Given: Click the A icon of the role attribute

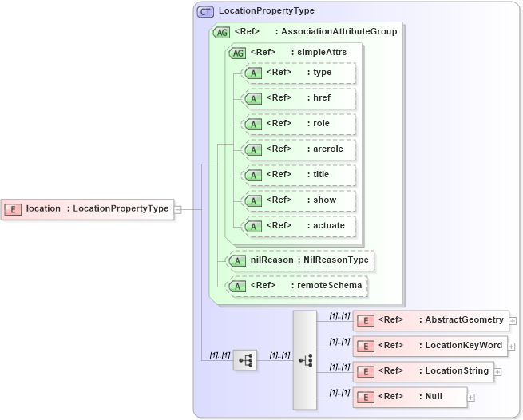Looking at the screenshot, I should click(x=253, y=125).
